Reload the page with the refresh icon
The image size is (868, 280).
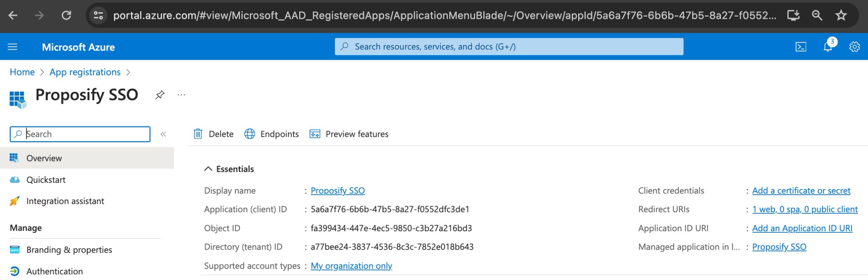[x=66, y=15]
